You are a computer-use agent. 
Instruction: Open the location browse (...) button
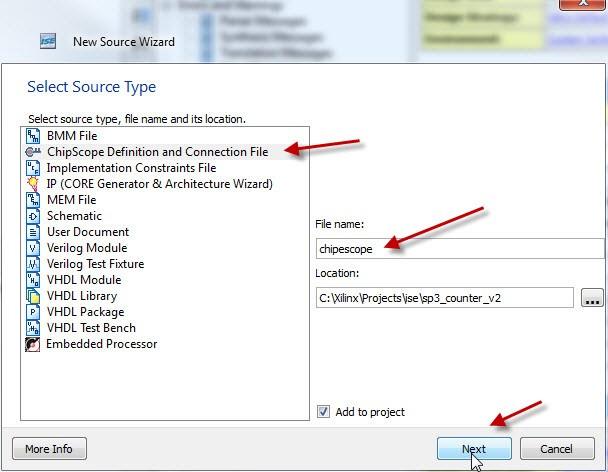[x=592, y=298]
